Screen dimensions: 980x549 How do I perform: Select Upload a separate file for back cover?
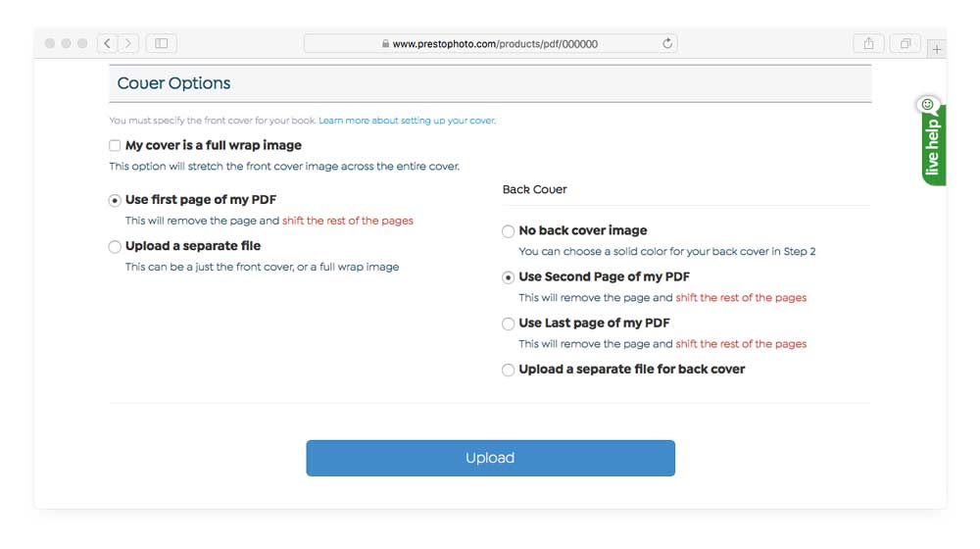(x=508, y=370)
